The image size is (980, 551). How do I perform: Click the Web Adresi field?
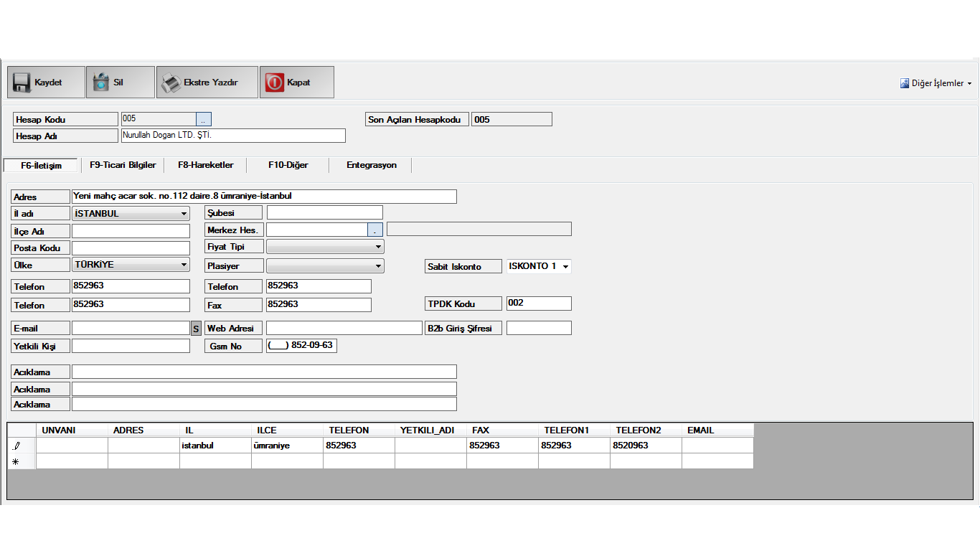tap(344, 328)
